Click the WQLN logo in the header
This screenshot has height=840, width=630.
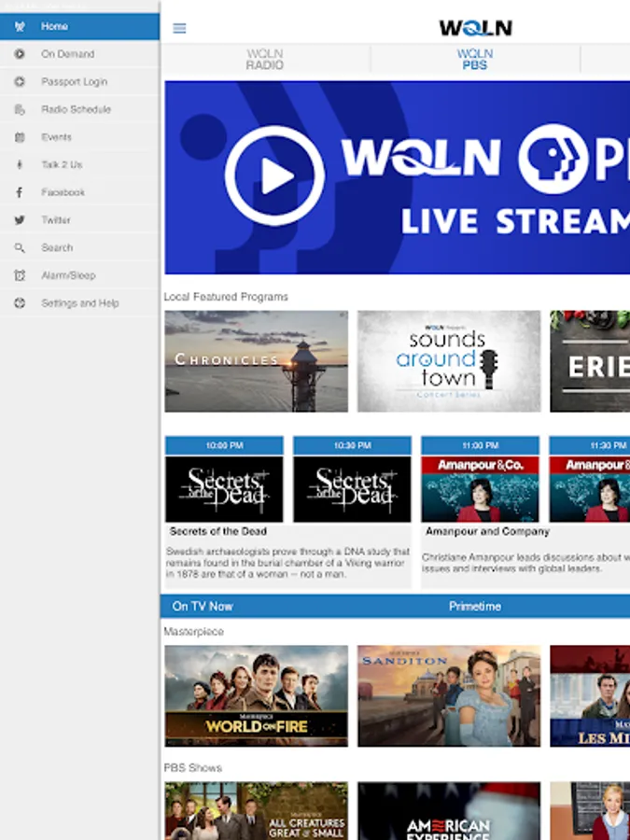pyautogui.click(x=476, y=28)
